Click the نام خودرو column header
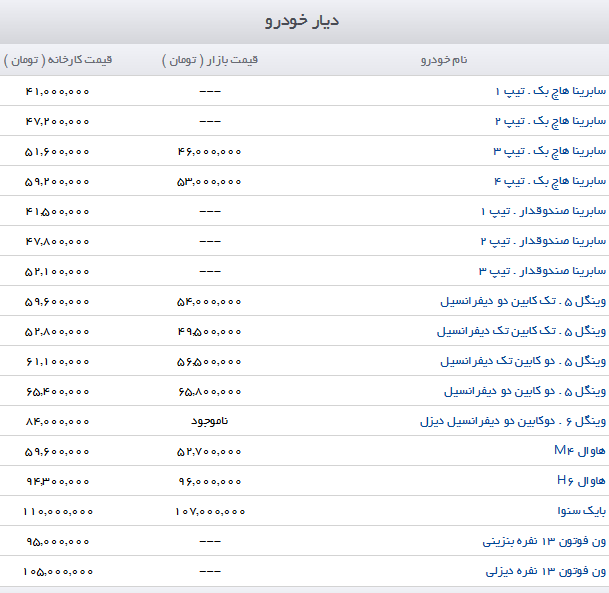This screenshot has width=609, height=593. pos(444,60)
